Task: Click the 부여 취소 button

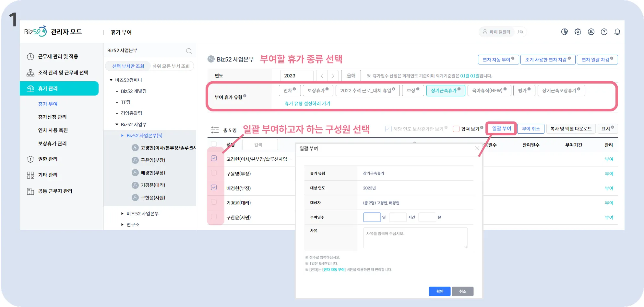Action: click(531, 129)
